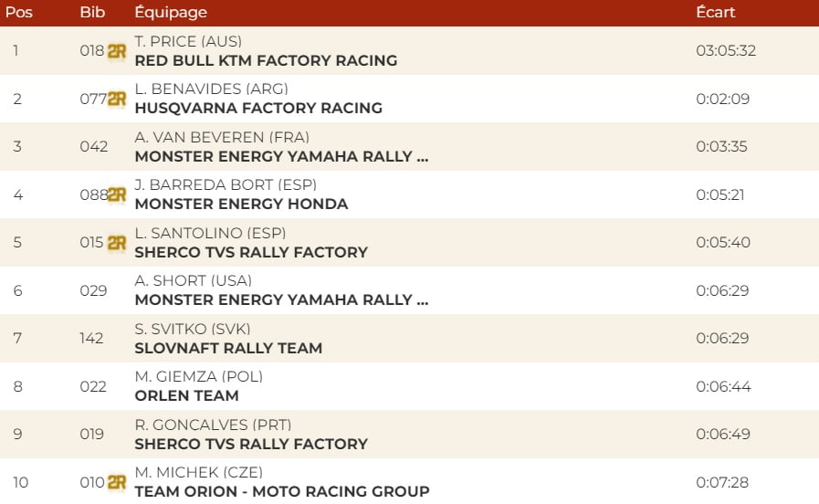
Task: Click the ORLEN TEAM name
Action: [x=186, y=396]
